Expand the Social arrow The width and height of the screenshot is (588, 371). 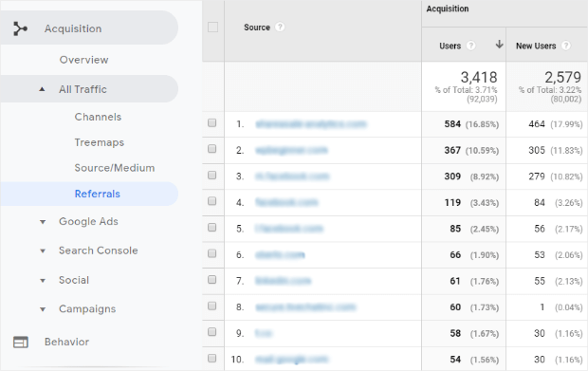coord(43,281)
